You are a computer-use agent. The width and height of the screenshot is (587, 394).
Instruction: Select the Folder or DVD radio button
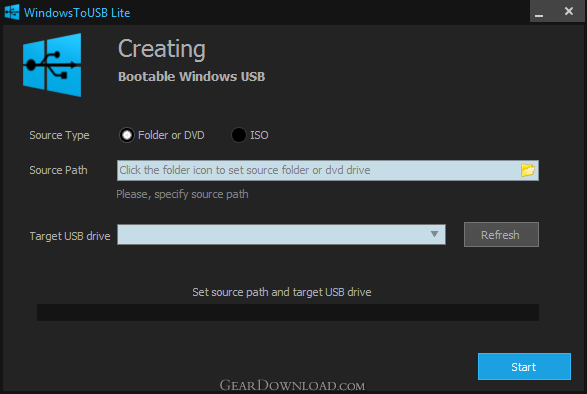tap(127, 135)
